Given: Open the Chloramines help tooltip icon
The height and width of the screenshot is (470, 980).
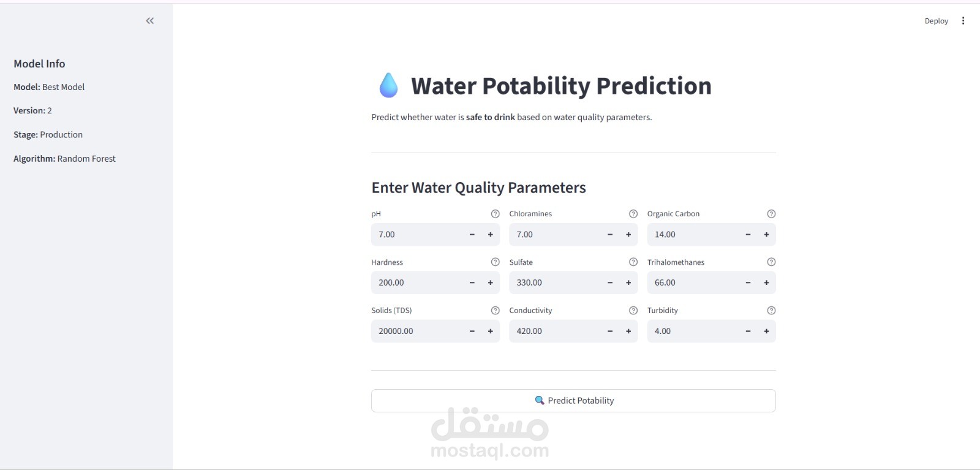Looking at the screenshot, I should [x=633, y=213].
